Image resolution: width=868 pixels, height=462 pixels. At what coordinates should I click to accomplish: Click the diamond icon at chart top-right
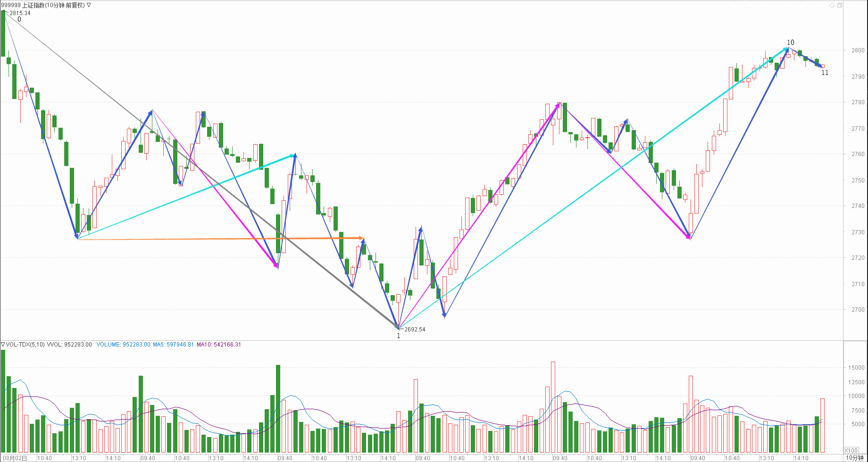click(x=832, y=6)
